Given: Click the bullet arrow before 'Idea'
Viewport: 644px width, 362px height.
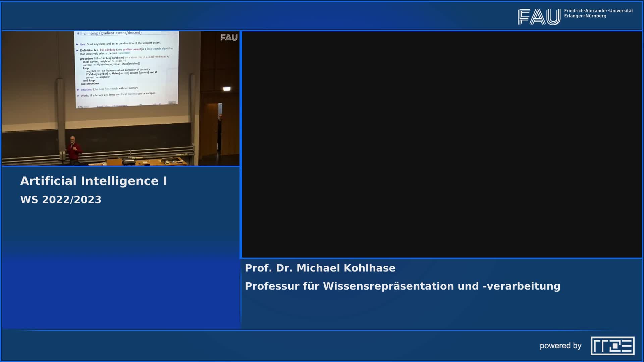Looking at the screenshot, I should click(x=77, y=44).
